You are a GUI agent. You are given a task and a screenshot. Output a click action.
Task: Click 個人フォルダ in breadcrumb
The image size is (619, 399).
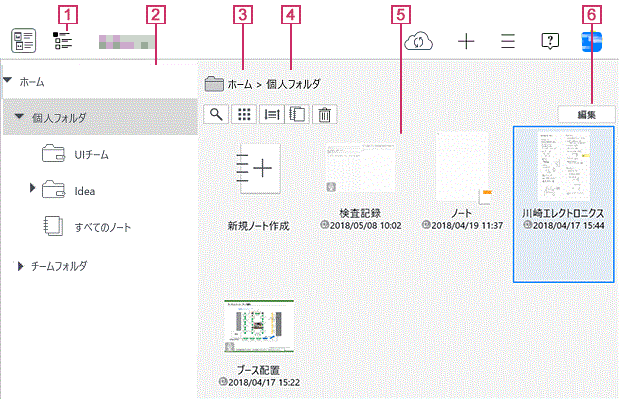tap(293, 84)
